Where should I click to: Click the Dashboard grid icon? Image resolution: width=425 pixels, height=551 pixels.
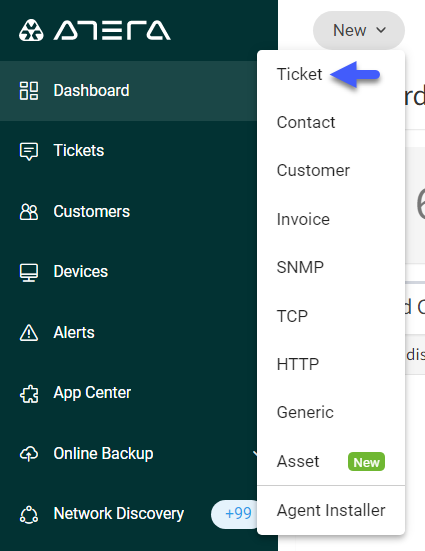click(29, 91)
